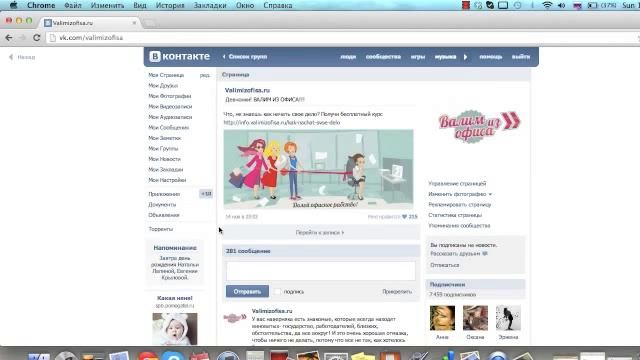
Task: Click the message text input field
Action: pos(321,270)
